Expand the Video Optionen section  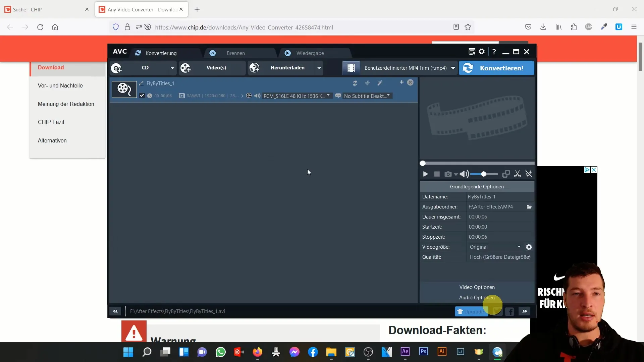pyautogui.click(x=477, y=287)
